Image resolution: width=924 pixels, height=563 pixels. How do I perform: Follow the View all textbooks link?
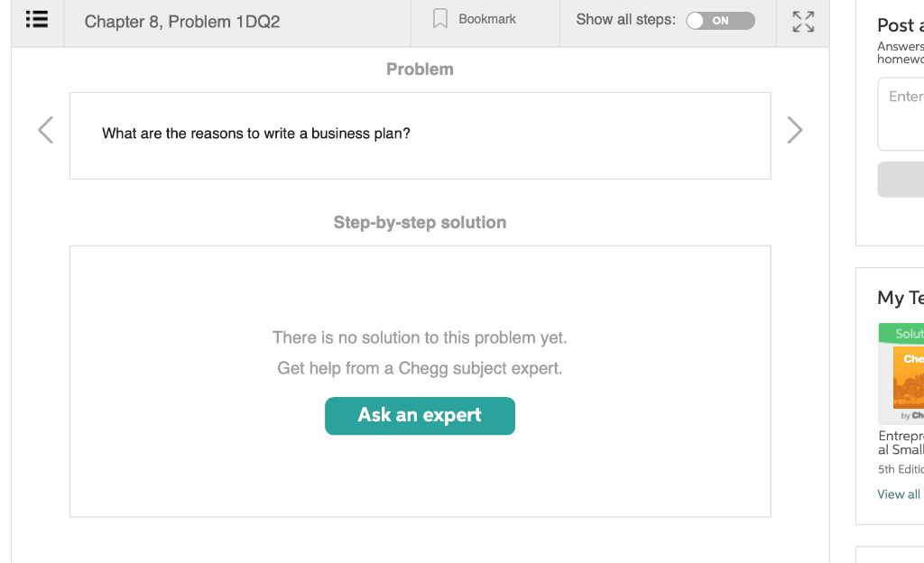899,494
